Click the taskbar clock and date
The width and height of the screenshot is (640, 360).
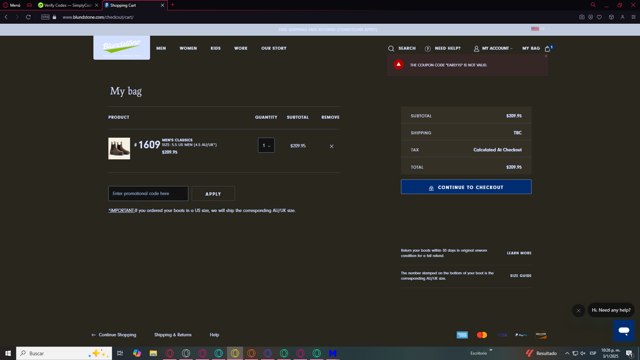point(610,353)
